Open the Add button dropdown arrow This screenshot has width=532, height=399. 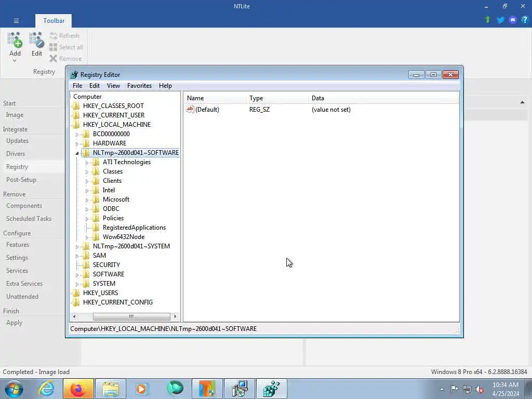pos(15,61)
